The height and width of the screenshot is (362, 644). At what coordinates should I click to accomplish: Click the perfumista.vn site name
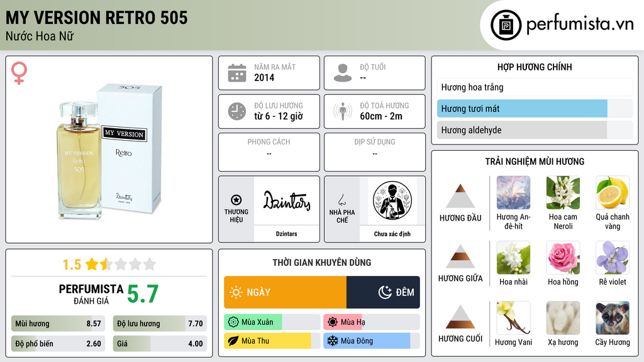click(580, 24)
